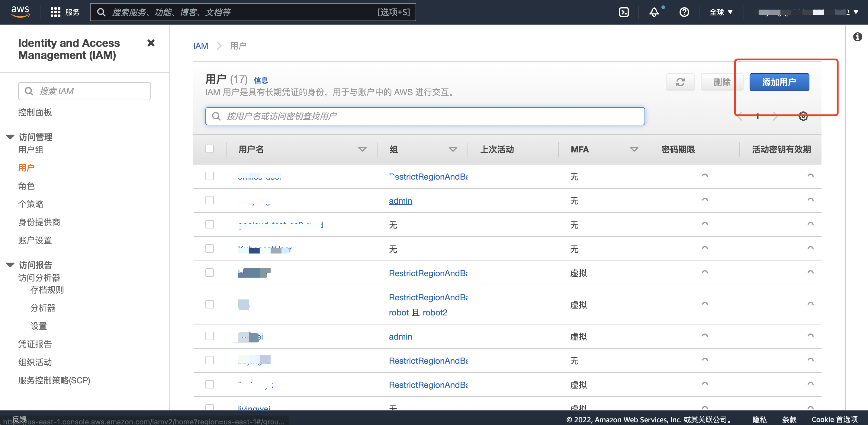
Task: Tick checkbox of the KubesailUser row
Action: 210,248
